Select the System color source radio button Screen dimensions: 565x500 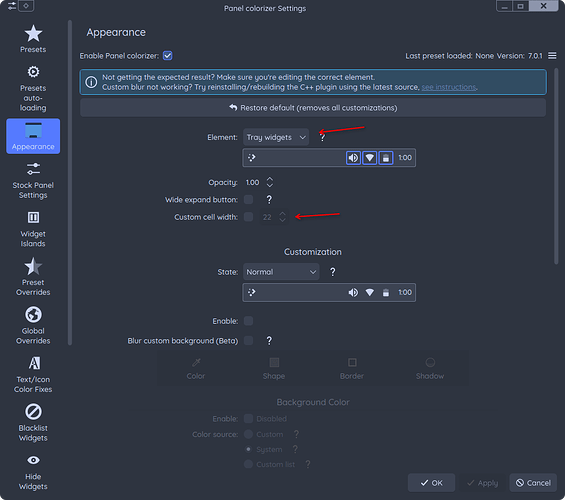point(248,449)
